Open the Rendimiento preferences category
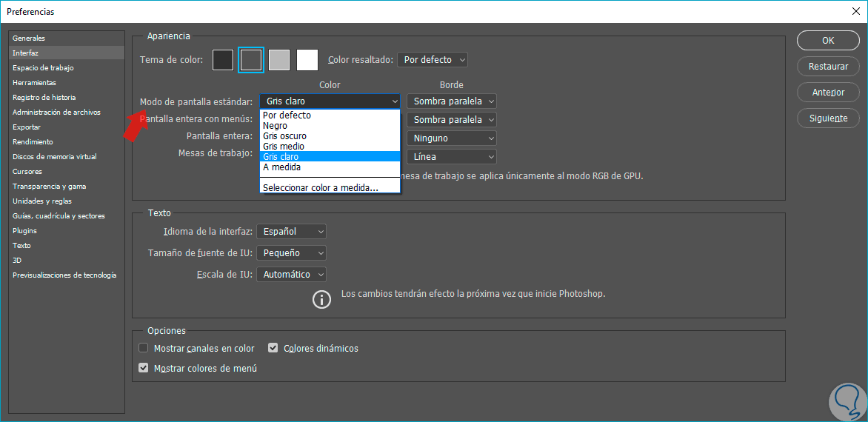 (x=33, y=141)
